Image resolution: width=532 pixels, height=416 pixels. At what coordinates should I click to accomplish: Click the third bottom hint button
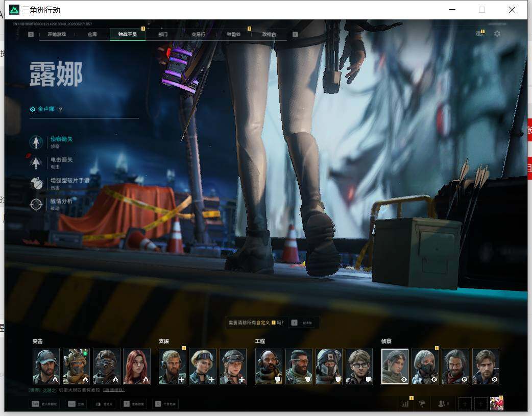pos(104,404)
